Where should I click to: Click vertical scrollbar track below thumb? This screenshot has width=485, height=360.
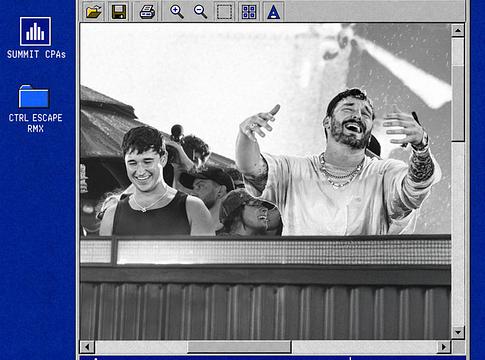pos(458,233)
